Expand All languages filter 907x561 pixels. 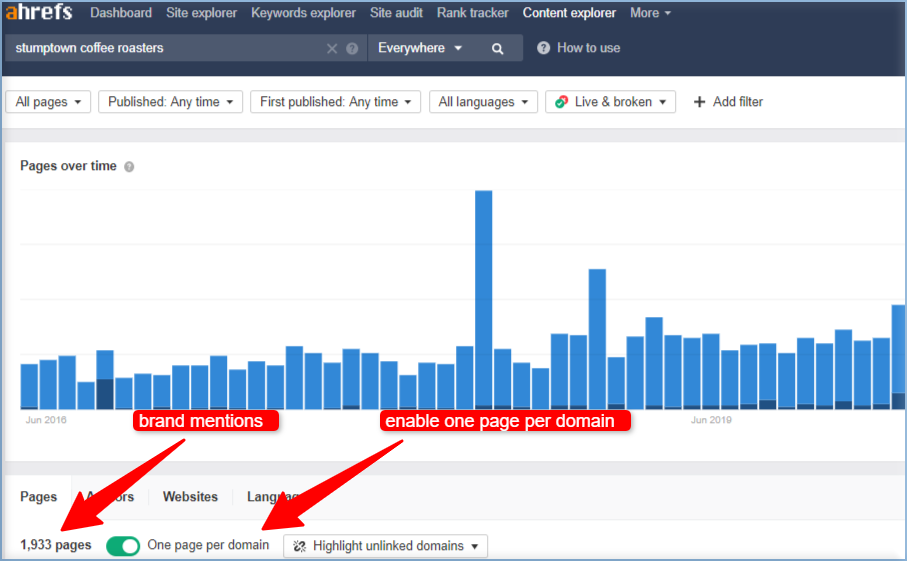(484, 102)
